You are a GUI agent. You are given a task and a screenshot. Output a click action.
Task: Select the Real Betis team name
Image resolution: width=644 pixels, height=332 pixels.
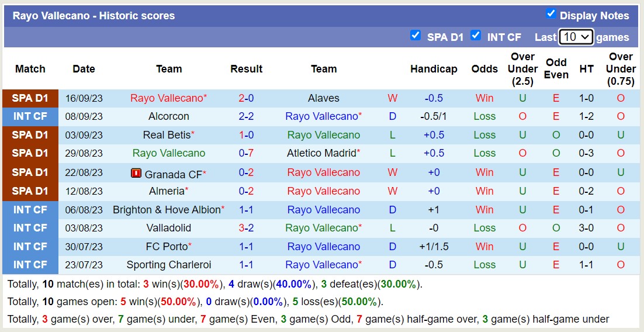167,135
